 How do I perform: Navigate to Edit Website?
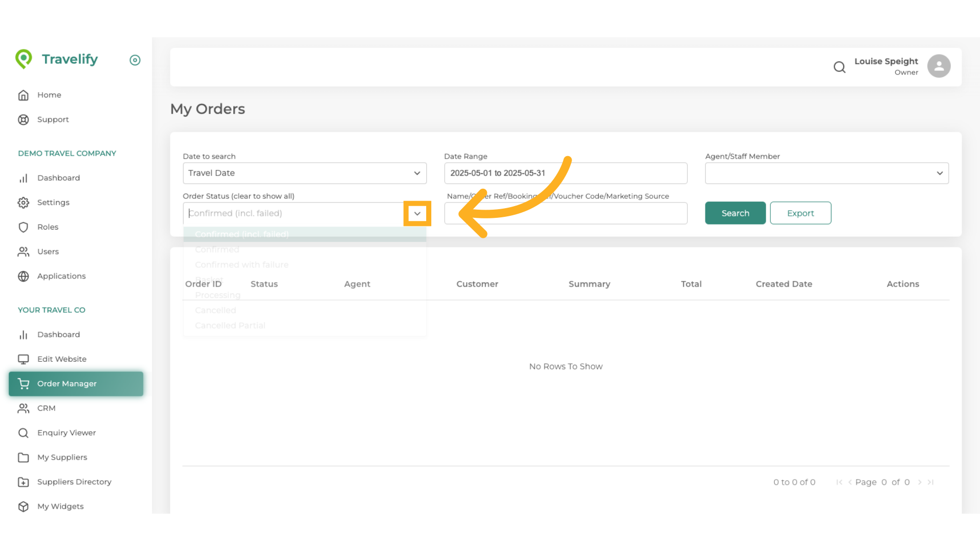point(62,359)
